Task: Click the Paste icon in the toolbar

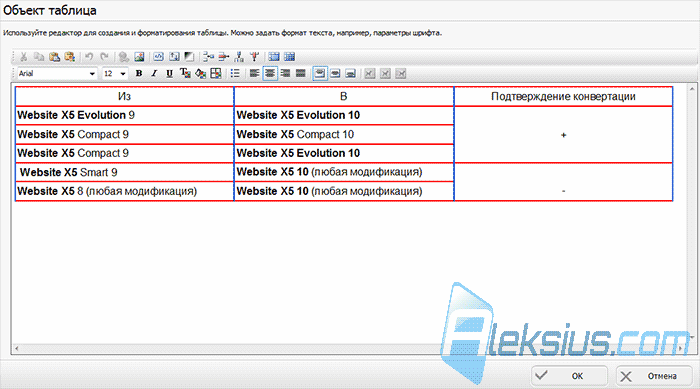Action: click(x=54, y=57)
